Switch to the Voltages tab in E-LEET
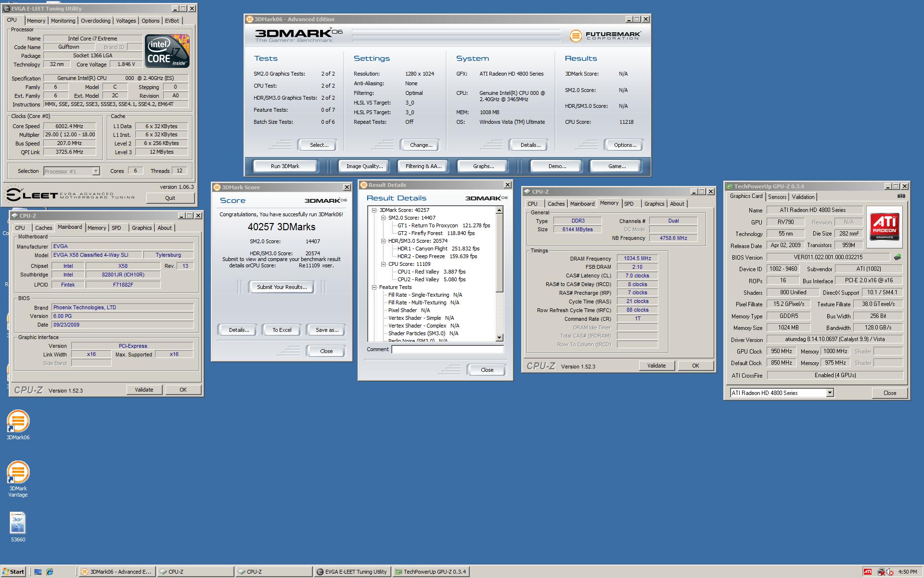924x578 pixels. (126, 21)
